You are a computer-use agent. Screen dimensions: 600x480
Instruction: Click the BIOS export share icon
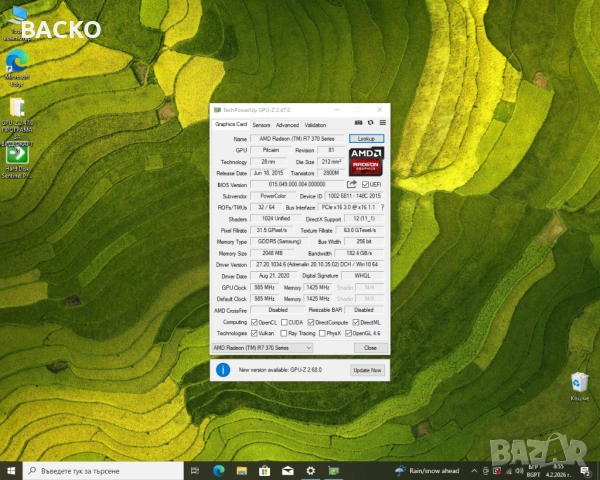click(x=352, y=184)
